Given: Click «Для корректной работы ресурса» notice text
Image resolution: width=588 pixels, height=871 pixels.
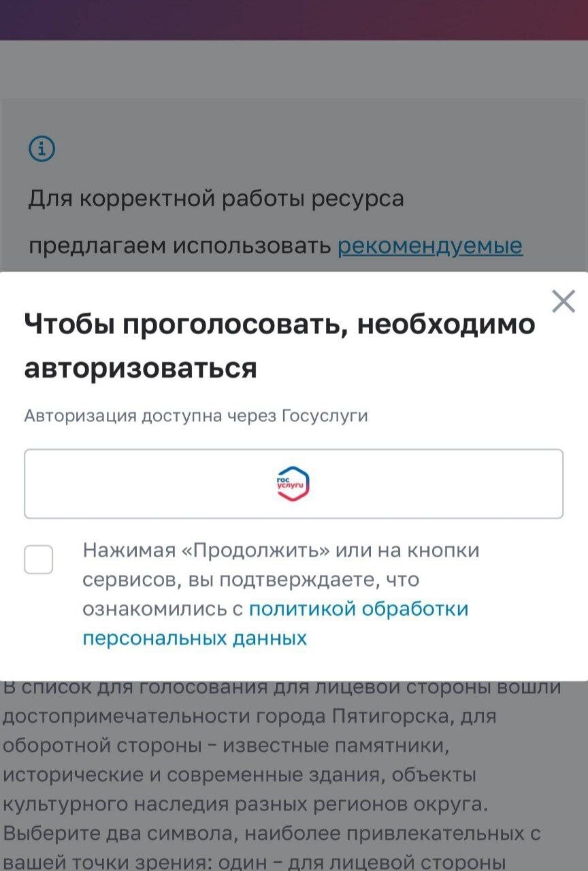Looking at the screenshot, I should (x=216, y=199).
